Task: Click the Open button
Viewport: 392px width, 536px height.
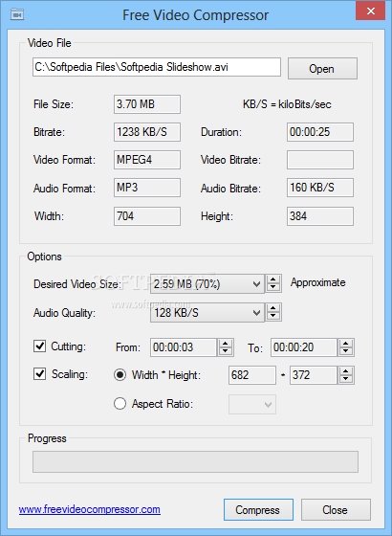Action: pos(322,68)
